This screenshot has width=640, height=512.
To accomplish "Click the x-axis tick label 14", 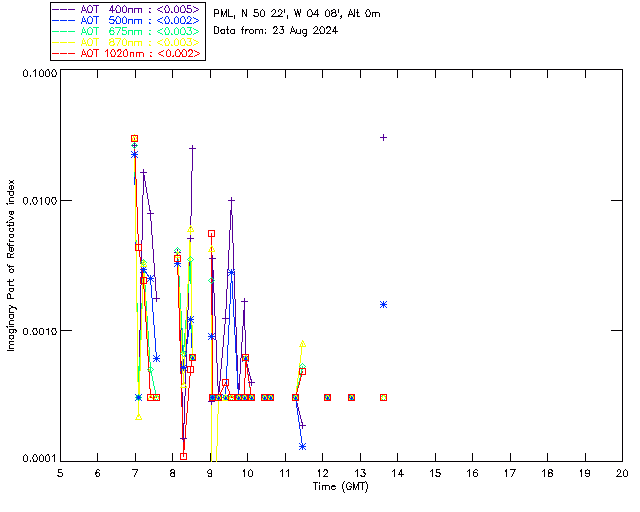I will point(398,473).
